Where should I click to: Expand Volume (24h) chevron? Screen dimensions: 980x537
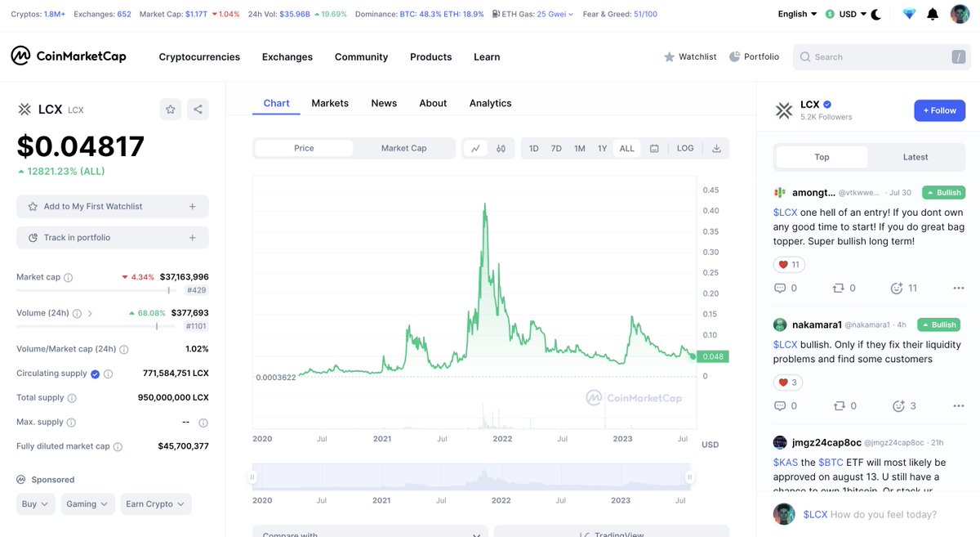coord(90,313)
